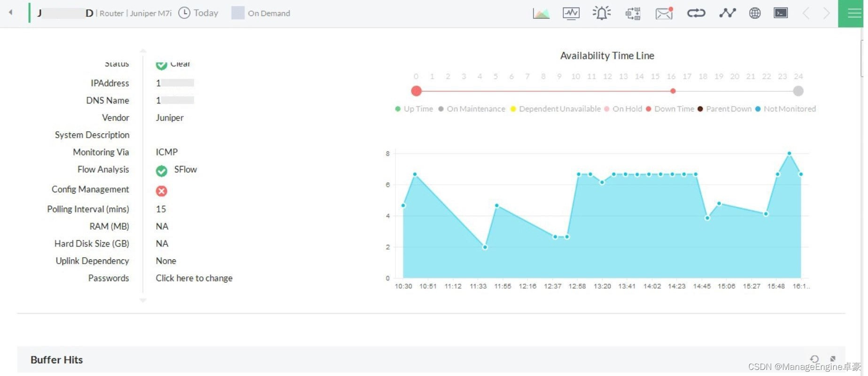Go back using the left arrow beside device name
Viewport: 868px width, 376px height.
[10, 13]
